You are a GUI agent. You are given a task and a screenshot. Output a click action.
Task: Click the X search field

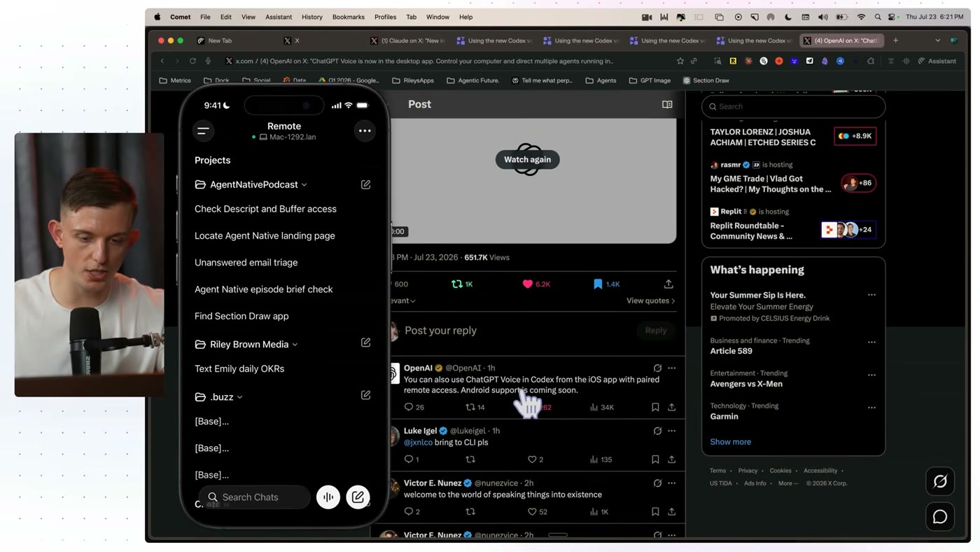pos(794,106)
